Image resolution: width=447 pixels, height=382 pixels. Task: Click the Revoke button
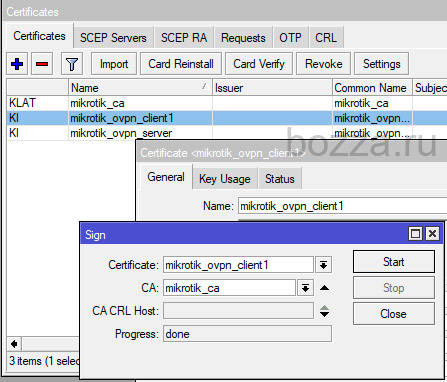(324, 64)
